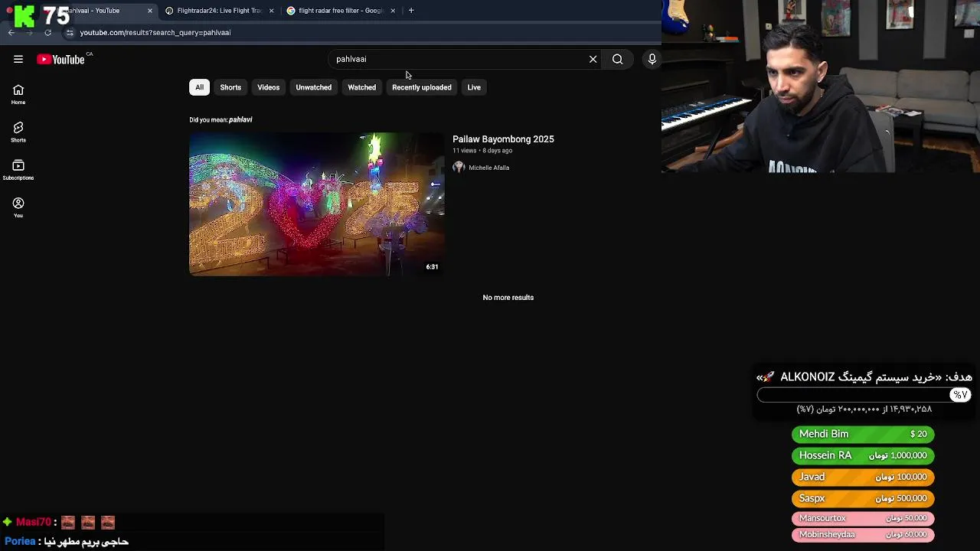This screenshot has width=980, height=551.
Task: Reload the page with refresh icon
Action: click(x=47, y=32)
